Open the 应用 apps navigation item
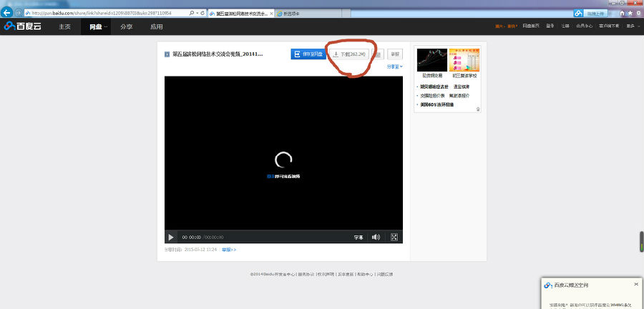 click(x=157, y=27)
